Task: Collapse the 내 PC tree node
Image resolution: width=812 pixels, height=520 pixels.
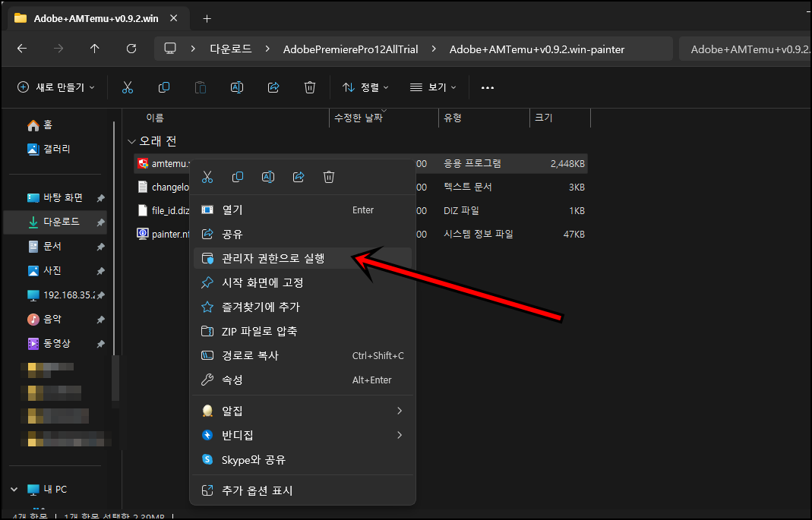Action: click(x=14, y=490)
